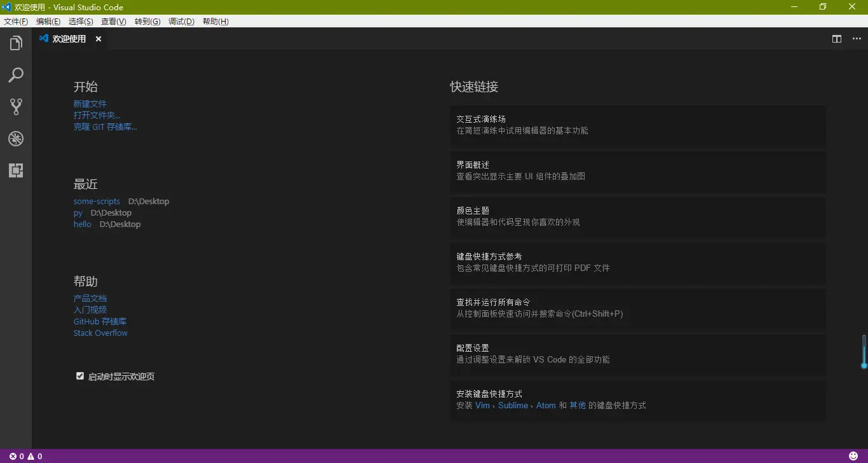This screenshot has width=868, height=463.
Task: Open the 文件(F) menu
Action: 16,21
